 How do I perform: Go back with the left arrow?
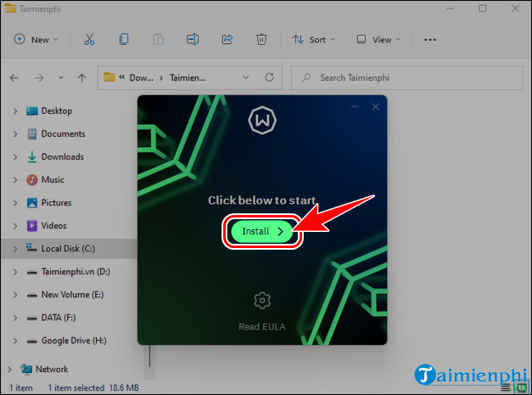click(x=14, y=78)
